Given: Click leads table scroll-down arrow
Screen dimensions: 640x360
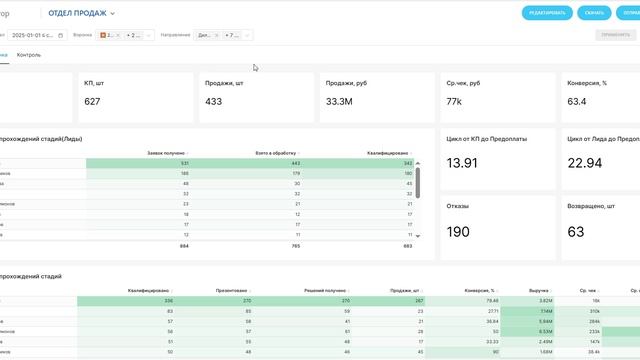Looking at the screenshot, I should point(418,236).
